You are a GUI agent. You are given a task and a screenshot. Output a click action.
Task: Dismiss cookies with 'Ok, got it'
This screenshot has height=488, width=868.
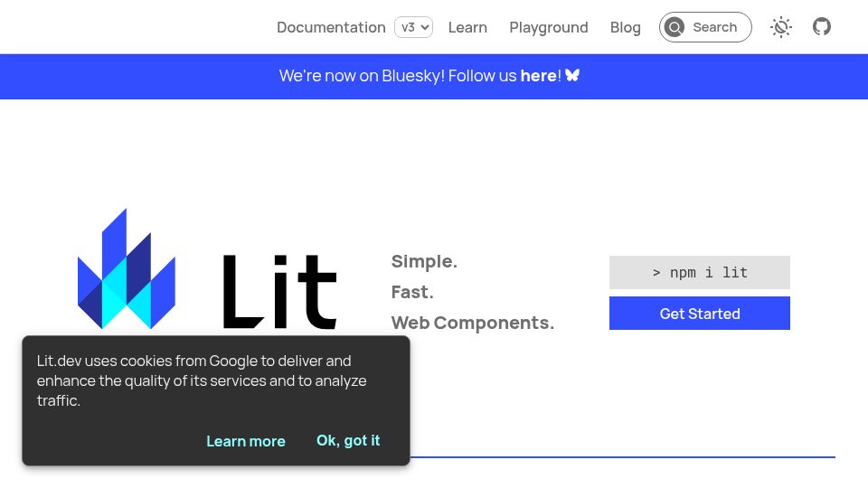(x=348, y=440)
